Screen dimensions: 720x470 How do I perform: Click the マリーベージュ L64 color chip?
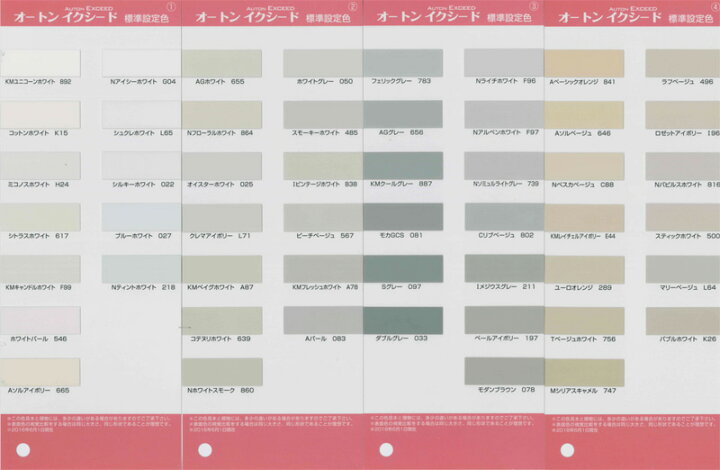point(683,269)
